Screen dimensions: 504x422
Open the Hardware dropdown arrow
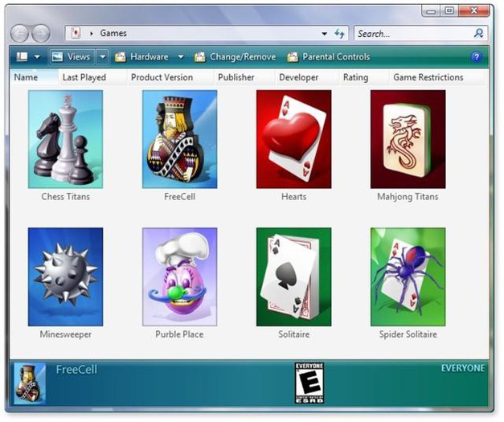pos(181,57)
